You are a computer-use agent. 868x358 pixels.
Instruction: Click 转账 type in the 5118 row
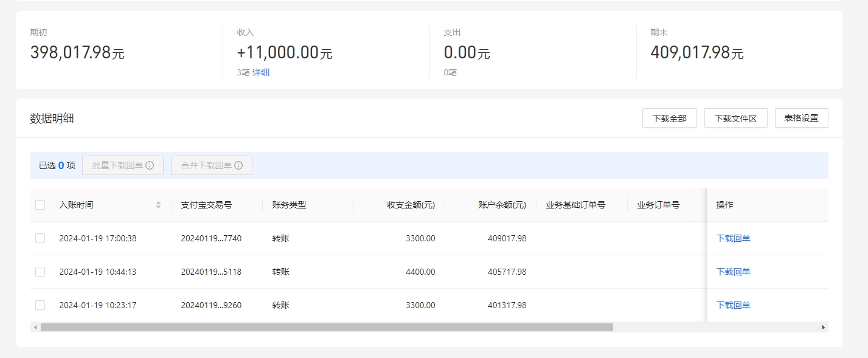click(281, 272)
